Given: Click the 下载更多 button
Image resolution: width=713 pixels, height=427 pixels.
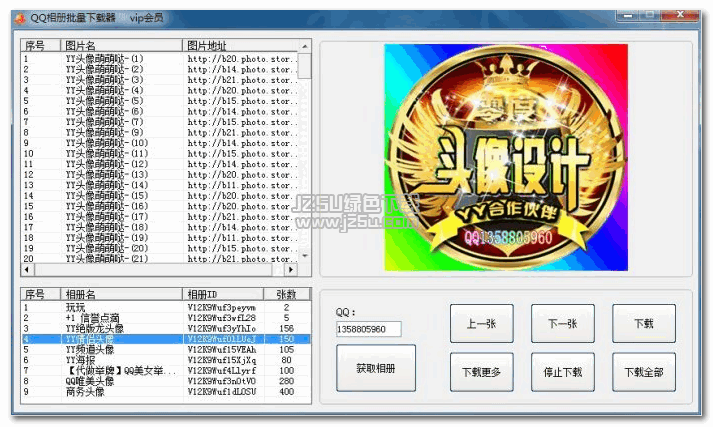Looking at the screenshot, I should tap(482, 372).
